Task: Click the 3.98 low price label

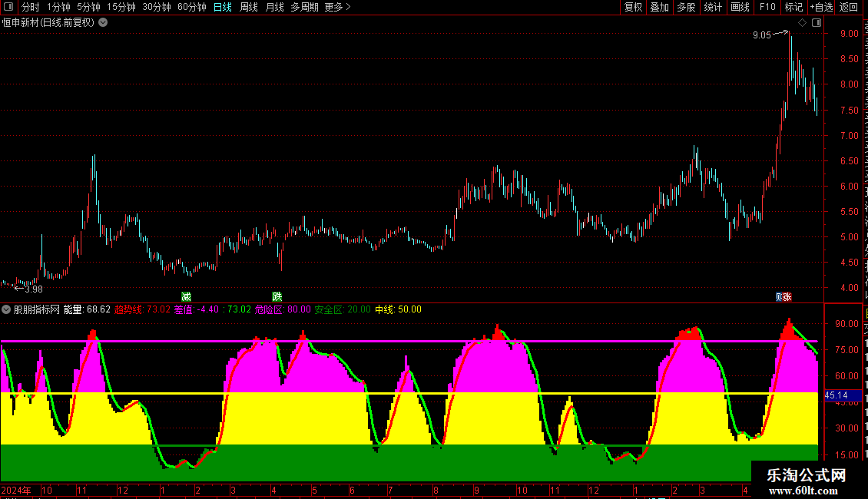Action: [x=34, y=289]
